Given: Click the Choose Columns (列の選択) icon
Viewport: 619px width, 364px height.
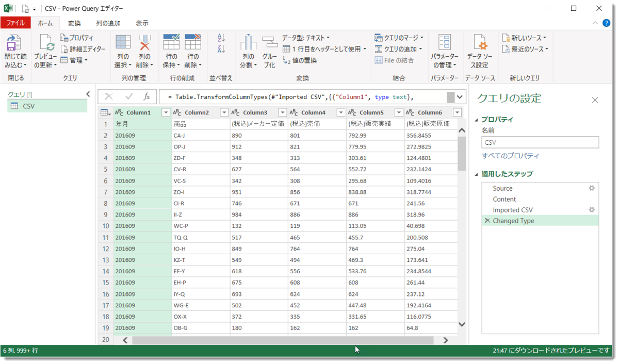Looking at the screenshot, I should click(x=123, y=43).
